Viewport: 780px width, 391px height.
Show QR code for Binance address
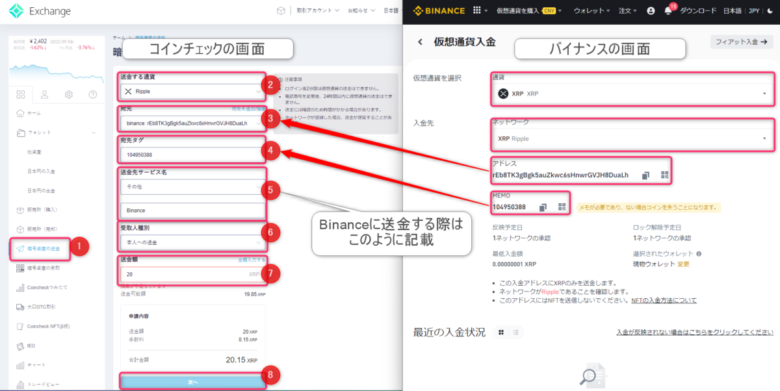click(665, 175)
